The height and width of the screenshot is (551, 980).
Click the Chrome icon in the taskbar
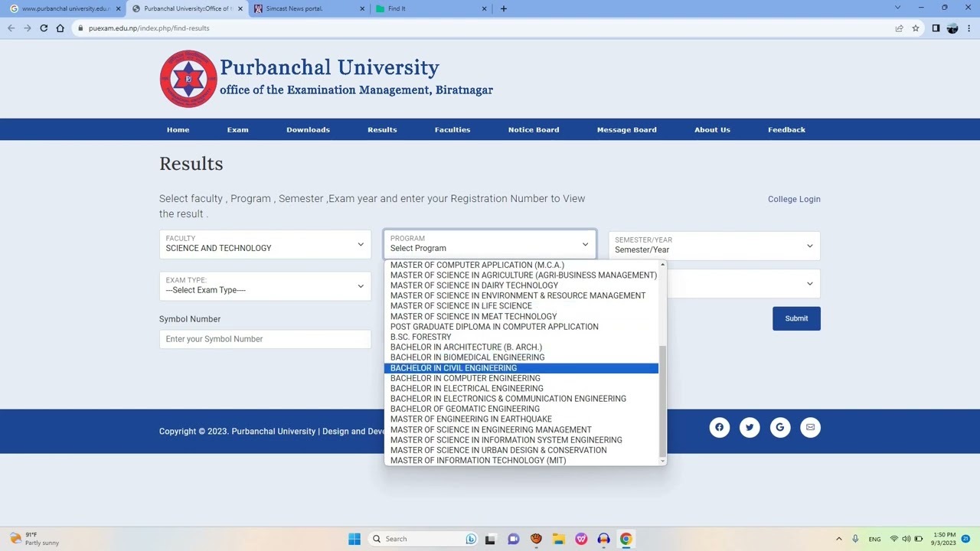(626, 539)
